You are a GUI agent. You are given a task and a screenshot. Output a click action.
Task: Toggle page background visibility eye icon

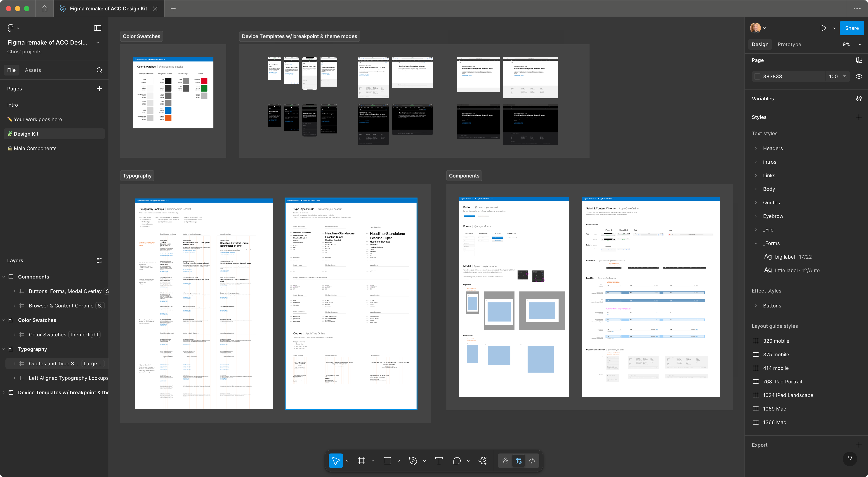pos(859,76)
